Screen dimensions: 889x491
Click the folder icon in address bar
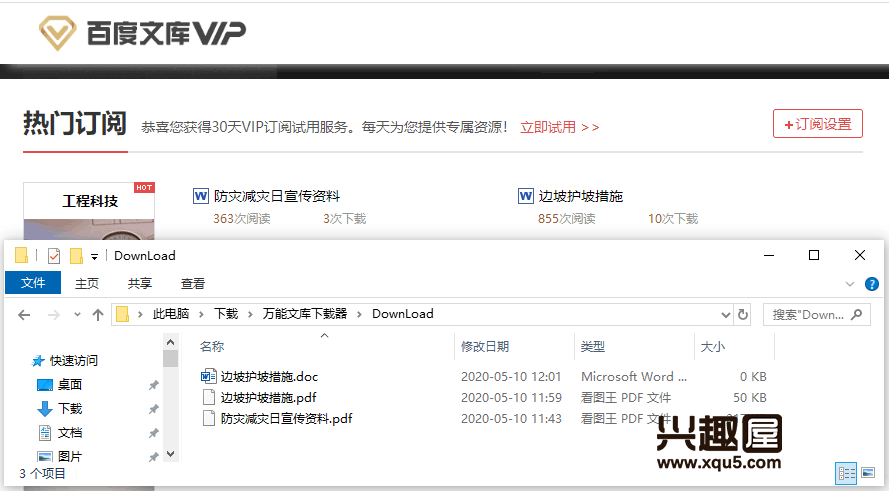(x=122, y=314)
